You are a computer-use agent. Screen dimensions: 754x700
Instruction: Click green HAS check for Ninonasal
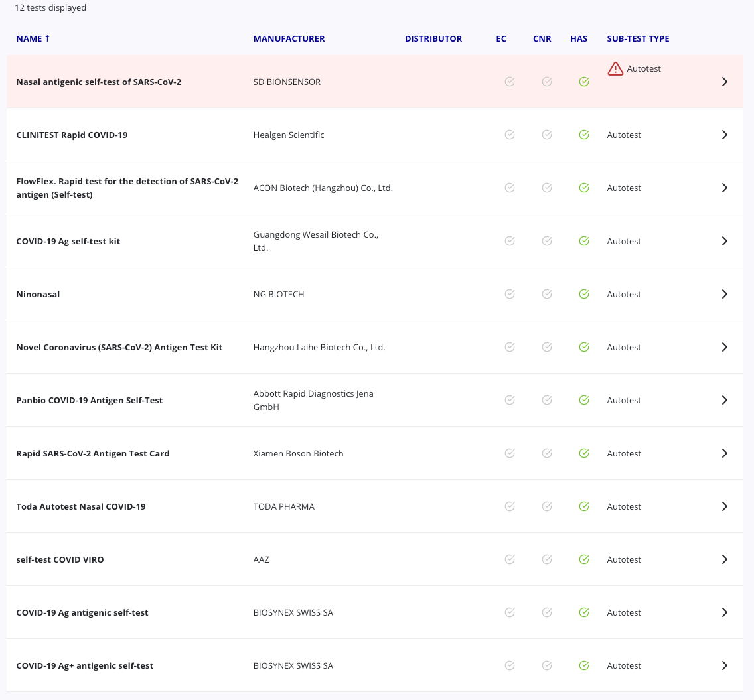[x=584, y=294]
